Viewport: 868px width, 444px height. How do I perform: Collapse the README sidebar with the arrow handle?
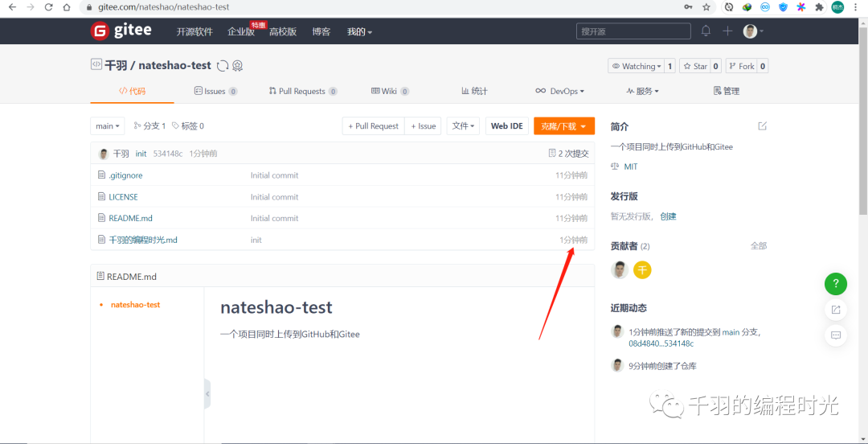207,393
